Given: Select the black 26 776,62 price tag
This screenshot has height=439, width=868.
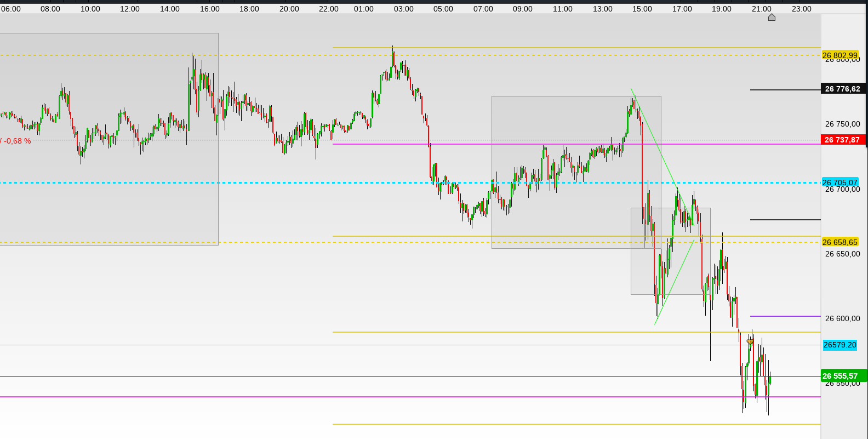Looking at the screenshot, I should pyautogui.click(x=843, y=89).
